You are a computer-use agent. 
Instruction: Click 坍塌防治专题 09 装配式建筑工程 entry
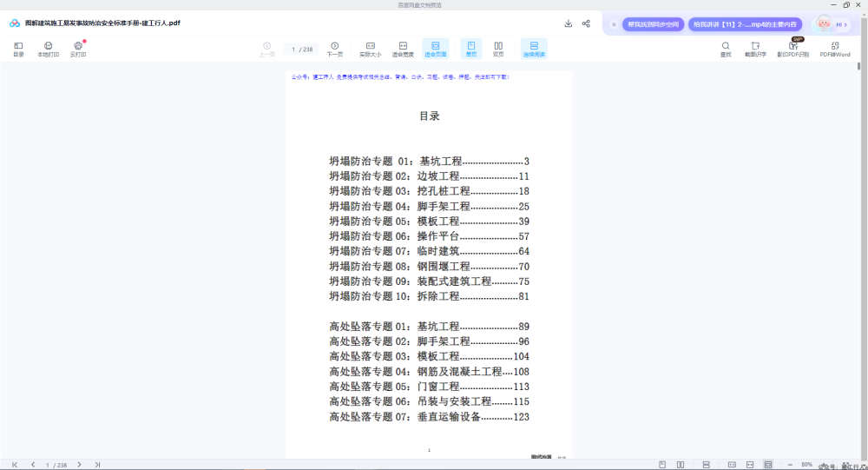pyautogui.click(x=429, y=281)
